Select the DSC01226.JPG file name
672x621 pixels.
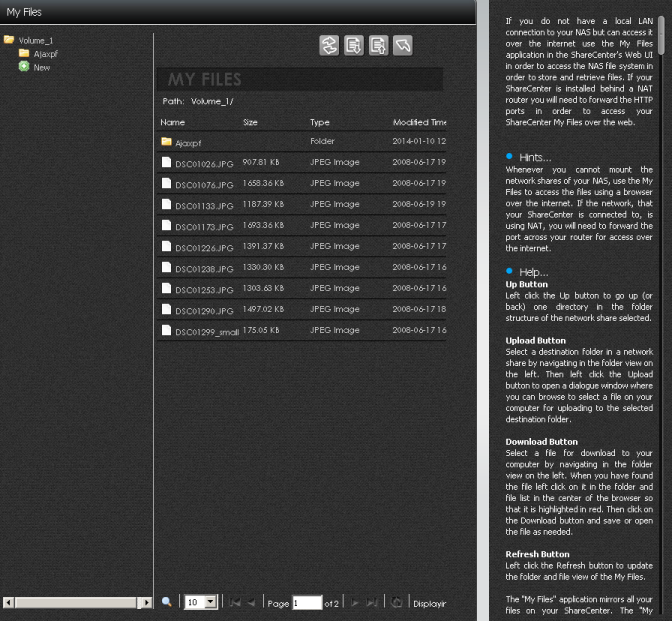click(204, 248)
